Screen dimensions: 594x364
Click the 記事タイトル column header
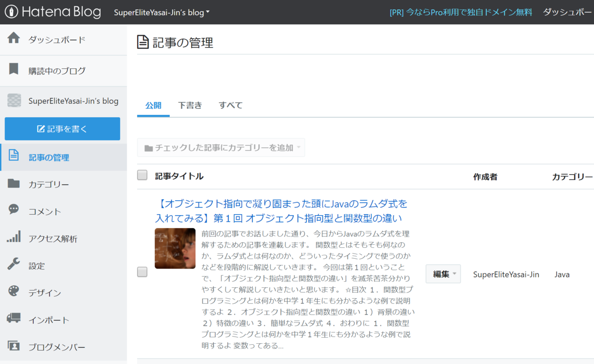coord(179,176)
